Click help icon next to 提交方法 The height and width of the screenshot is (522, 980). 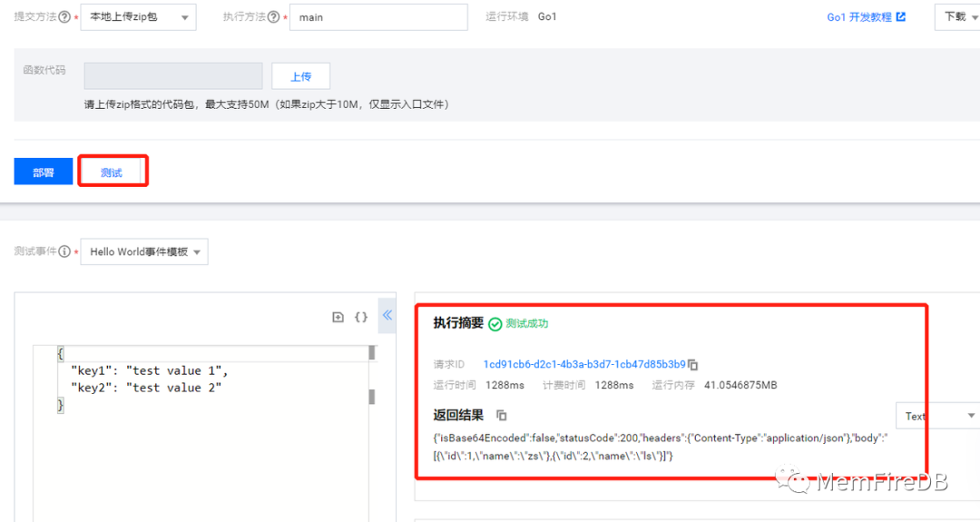(64, 17)
